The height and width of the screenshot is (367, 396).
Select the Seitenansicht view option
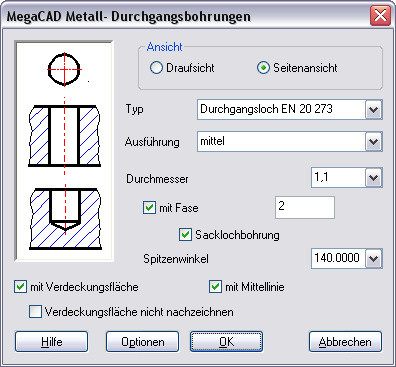[x=263, y=68]
